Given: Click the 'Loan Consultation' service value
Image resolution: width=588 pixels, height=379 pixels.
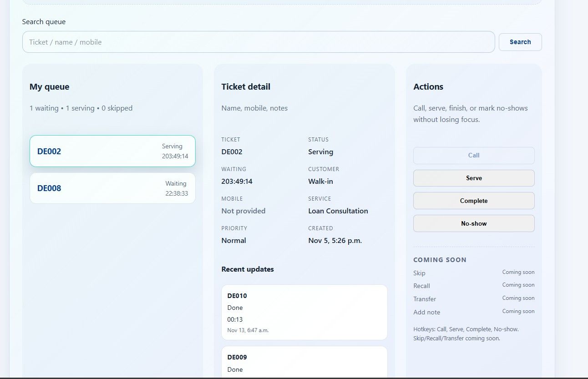Looking at the screenshot, I should [x=338, y=211].
